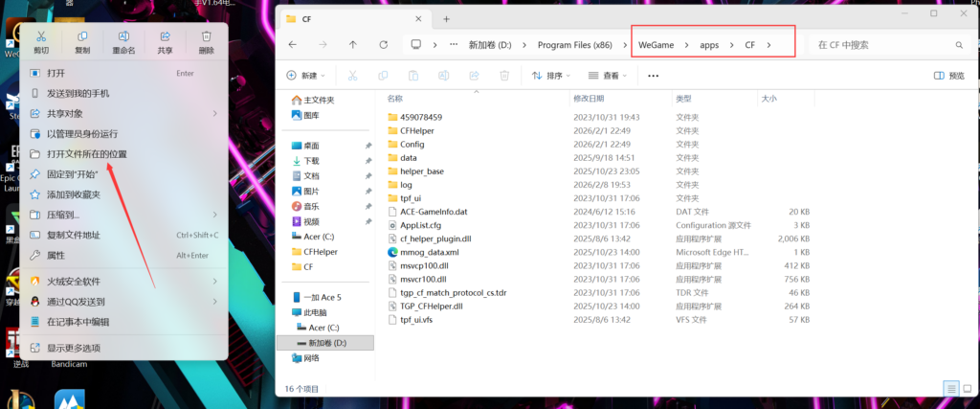Expand the 通过QQ发送到 submenu
This screenshot has width=980, height=409.
click(x=123, y=302)
